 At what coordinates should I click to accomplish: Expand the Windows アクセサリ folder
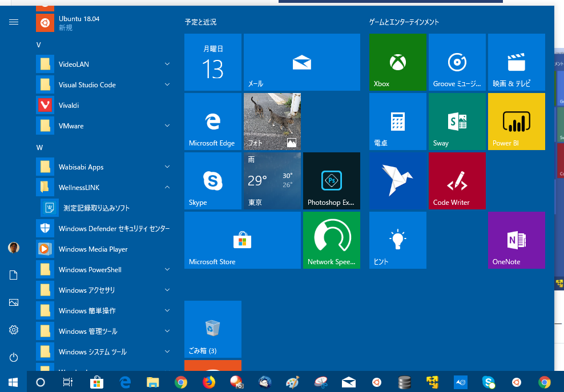click(x=103, y=290)
